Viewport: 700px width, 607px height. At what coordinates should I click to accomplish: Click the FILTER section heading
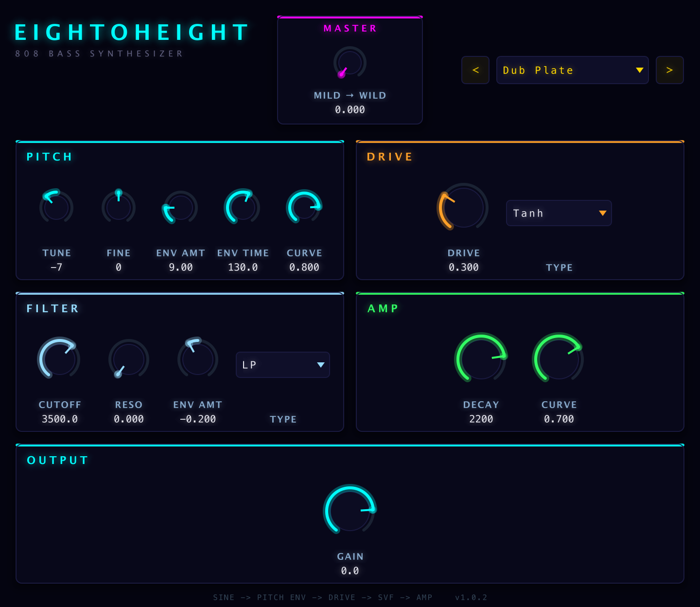52,308
